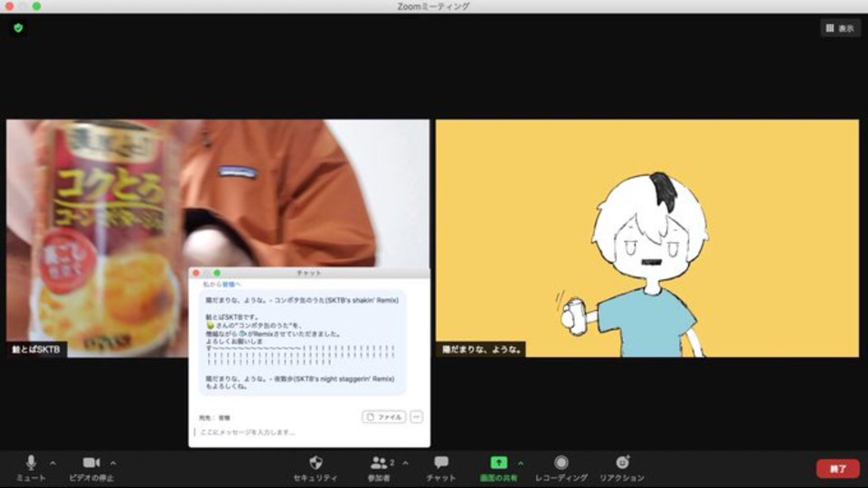Click the ファイル button in chat

(383, 417)
